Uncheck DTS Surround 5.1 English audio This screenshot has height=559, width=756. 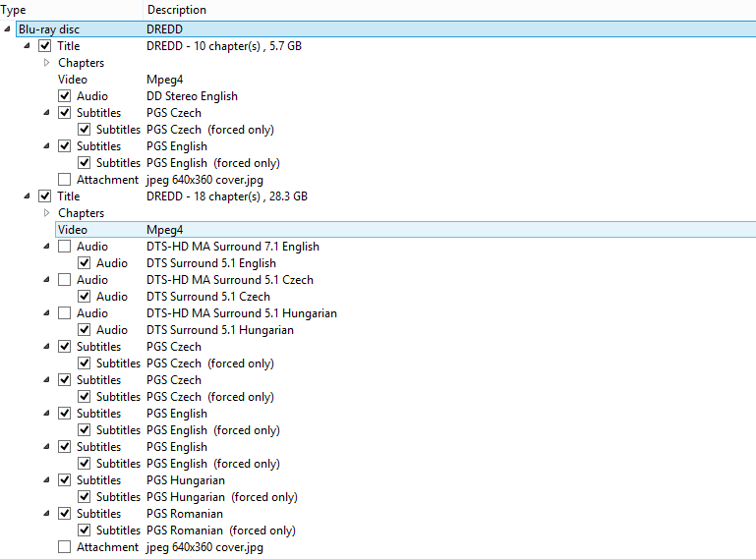click(x=84, y=263)
